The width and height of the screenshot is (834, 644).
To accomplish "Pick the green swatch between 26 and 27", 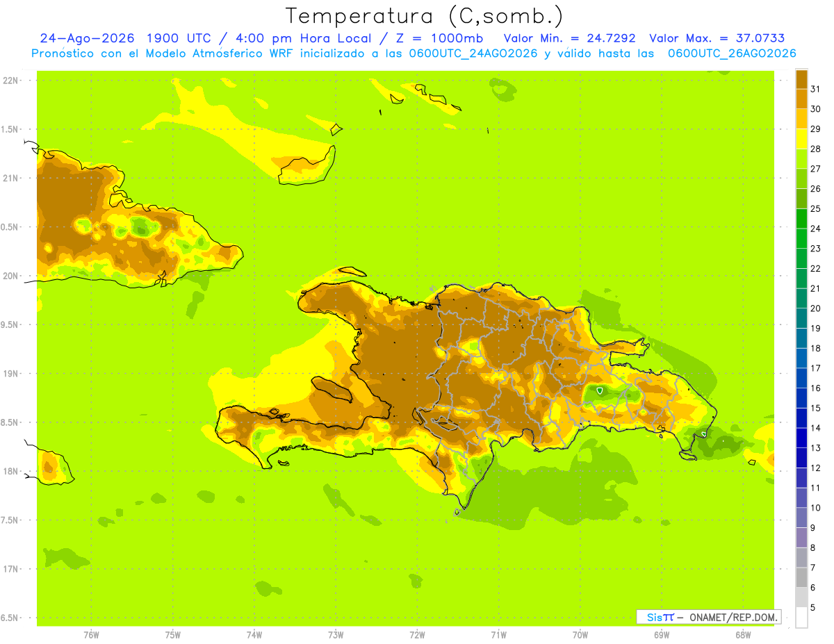I will 801,179.
